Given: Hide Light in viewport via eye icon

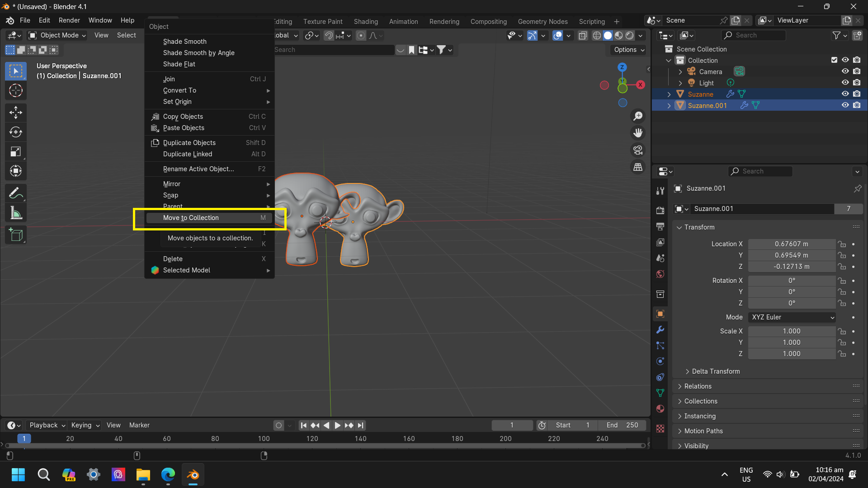Looking at the screenshot, I should pyautogui.click(x=845, y=83).
